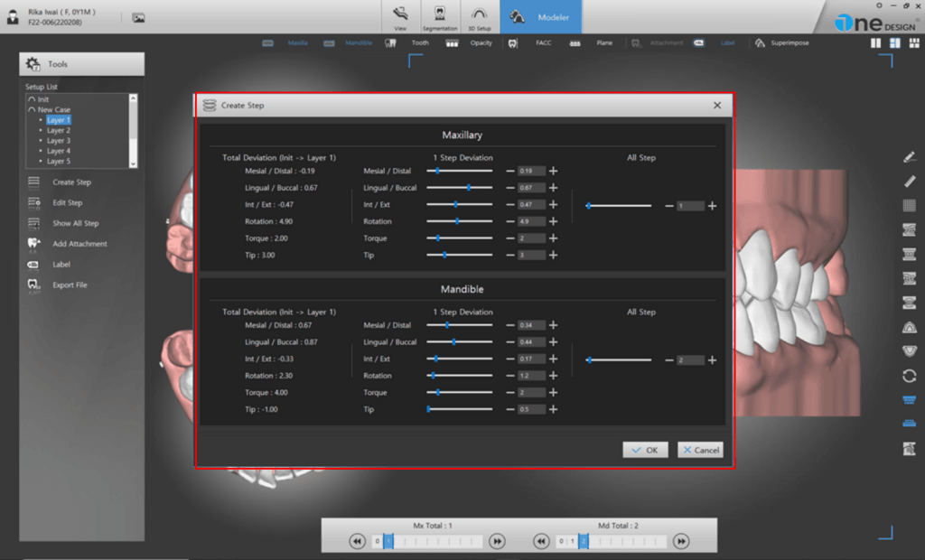This screenshot has width=925, height=560.
Task: Open patient image icon near name
Action: pyautogui.click(x=138, y=18)
